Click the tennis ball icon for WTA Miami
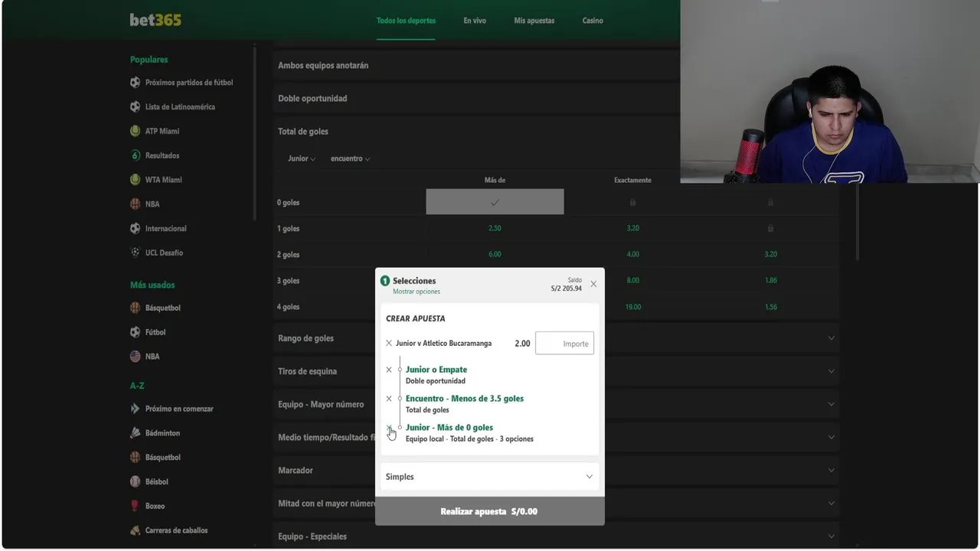The width and height of the screenshot is (980, 551). [136, 180]
